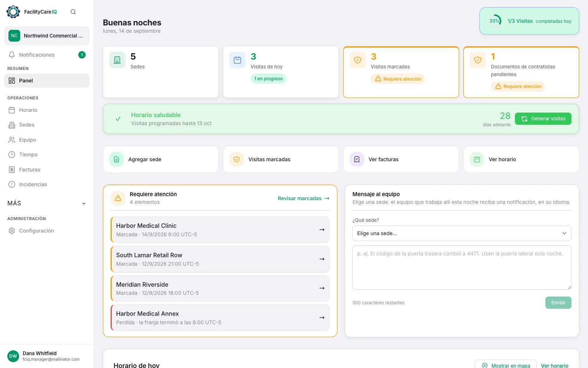Open the Meridian Riverside flagged visit
The image size is (588, 368).
click(x=220, y=288)
